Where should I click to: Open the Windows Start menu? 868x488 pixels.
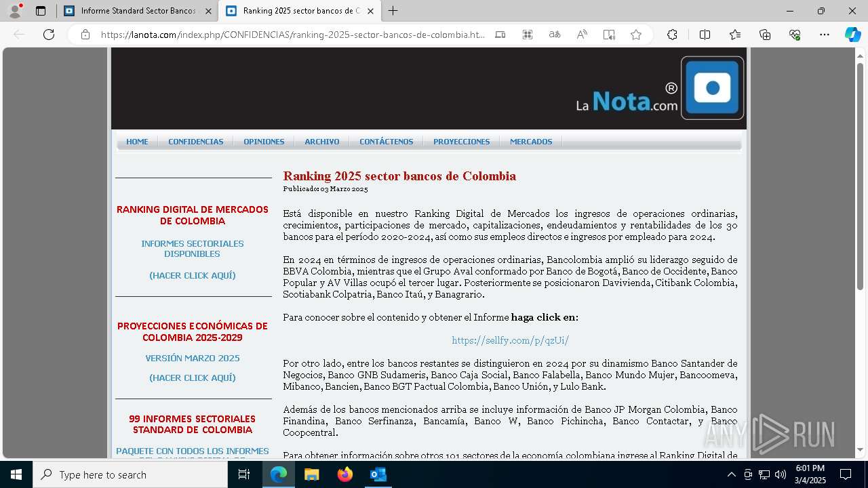point(16,474)
